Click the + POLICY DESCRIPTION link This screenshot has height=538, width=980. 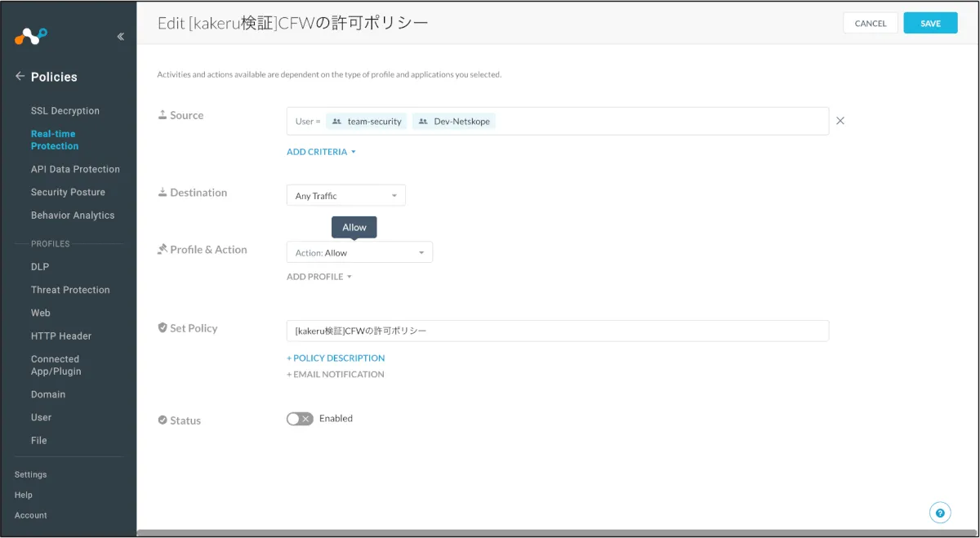[x=336, y=358]
